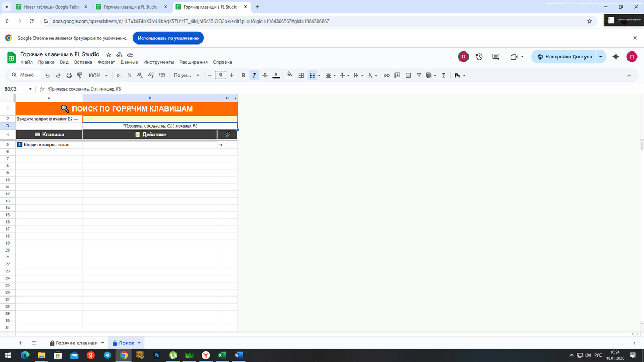Image resolution: width=644 pixels, height=362 pixels.
Task: Click the cell 'Введите запрос выше'
Action: tap(49, 145)
